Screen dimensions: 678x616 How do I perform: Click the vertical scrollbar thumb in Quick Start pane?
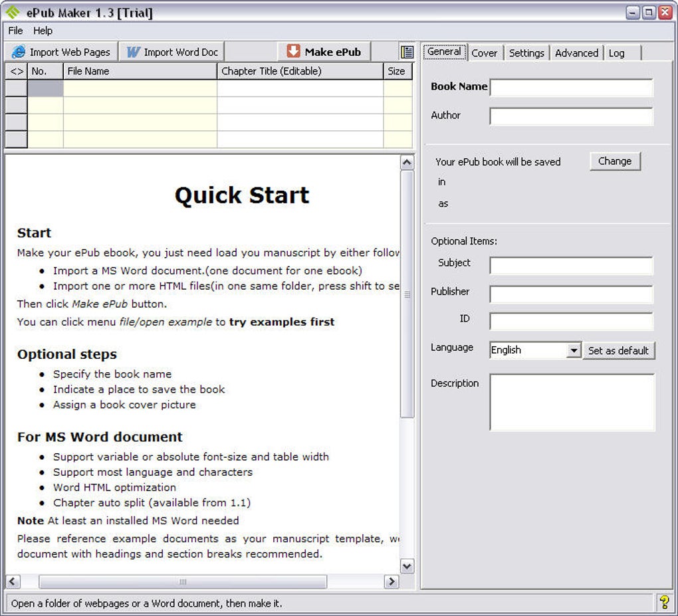pyautogui.click(x=407, y=294)
